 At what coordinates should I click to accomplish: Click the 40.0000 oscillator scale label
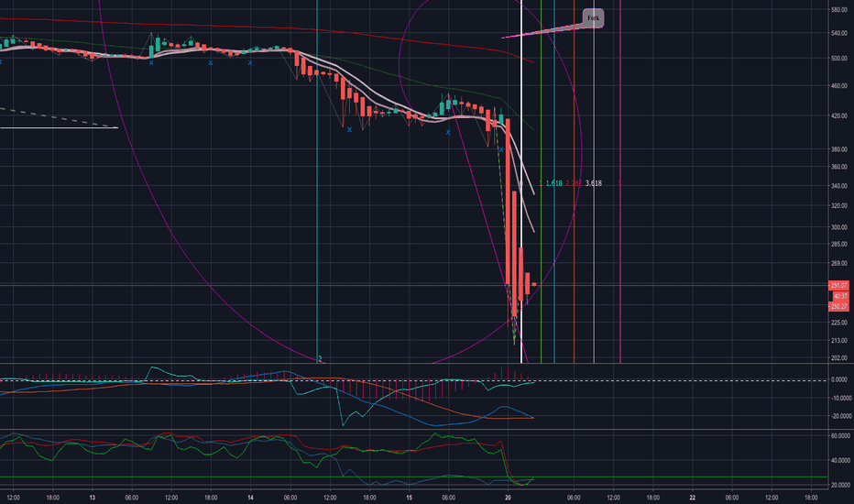[x=840, y=460]
